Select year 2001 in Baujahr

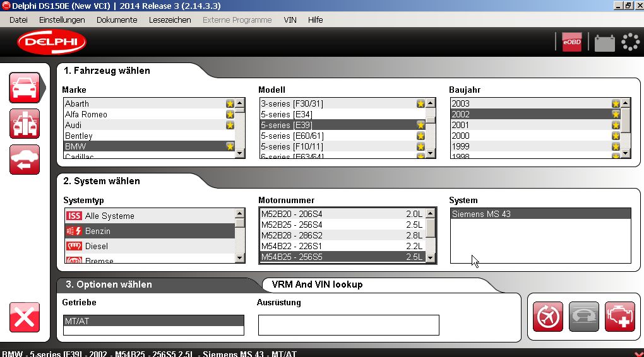(x=535, y=125)
